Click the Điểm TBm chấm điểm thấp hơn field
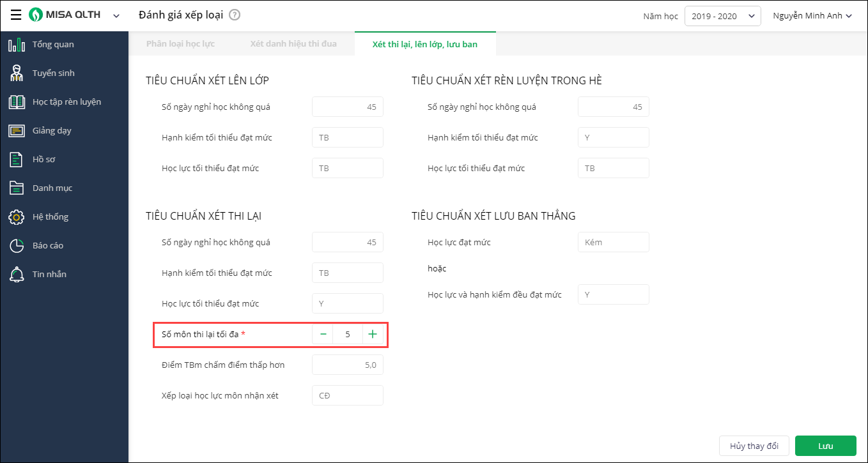 [x=348, y=365]
